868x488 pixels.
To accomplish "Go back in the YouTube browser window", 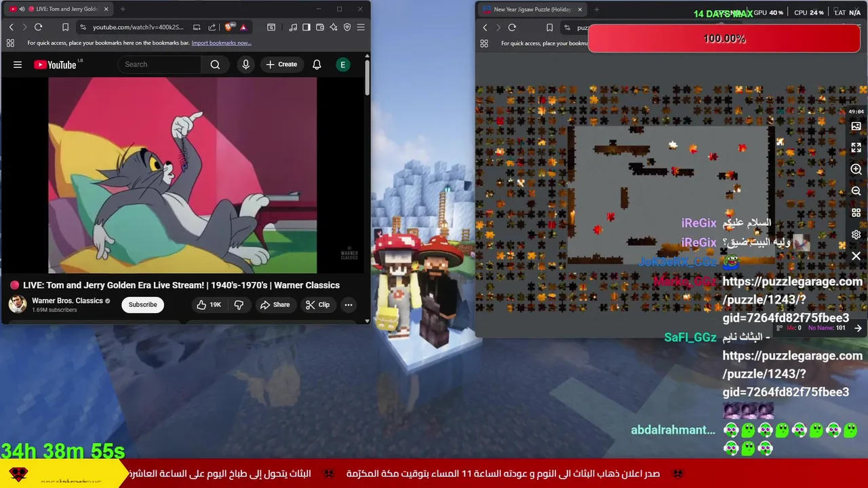I will click(11, 27).
